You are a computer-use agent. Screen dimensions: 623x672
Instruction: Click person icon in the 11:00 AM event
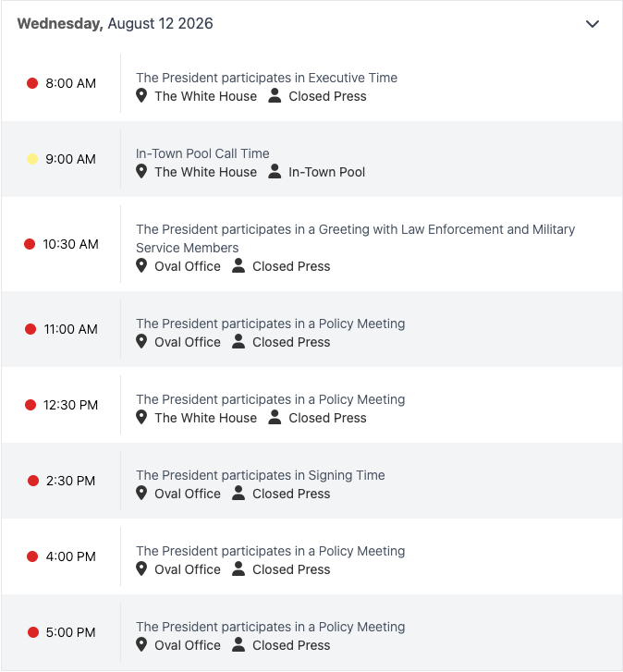238,342
